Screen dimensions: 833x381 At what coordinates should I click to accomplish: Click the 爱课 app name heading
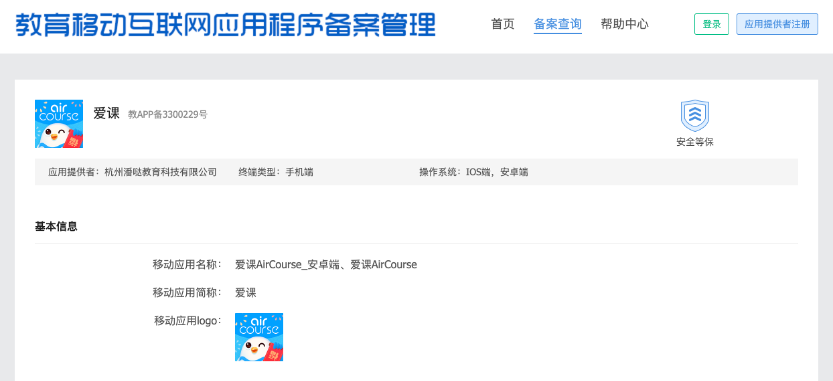107,113
